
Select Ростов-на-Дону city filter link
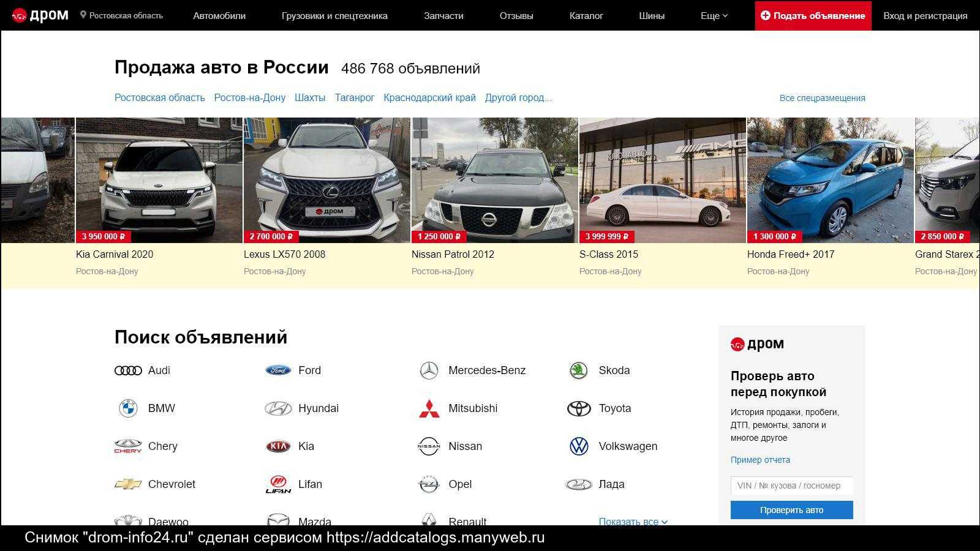250,98
